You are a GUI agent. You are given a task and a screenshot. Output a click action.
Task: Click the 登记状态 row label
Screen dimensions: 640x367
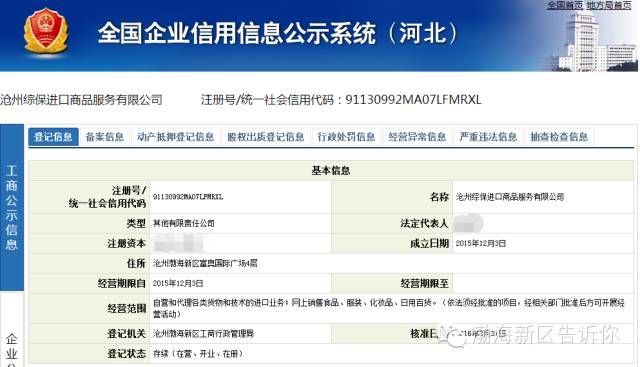(x=127, y=354)
